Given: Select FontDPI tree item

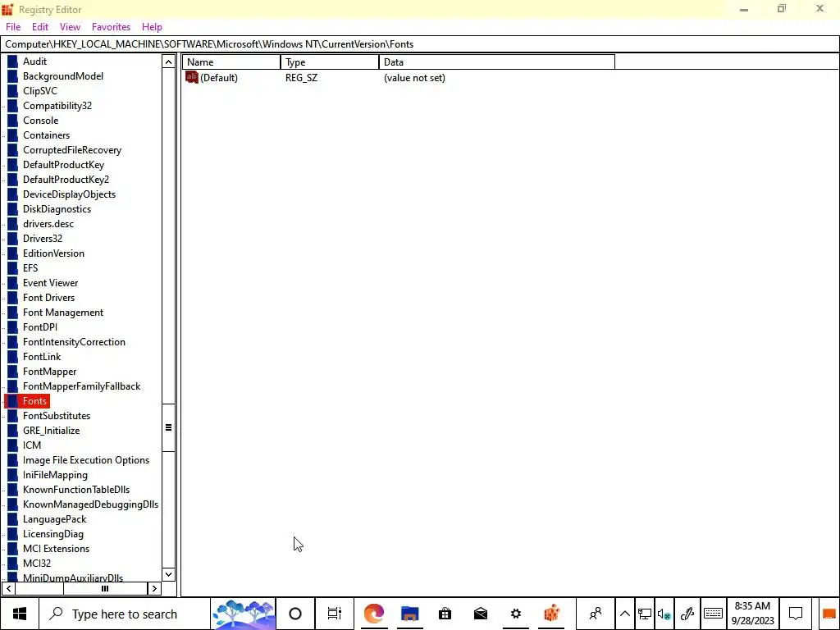Looking at the screenshot, I should tap(39, 326).
